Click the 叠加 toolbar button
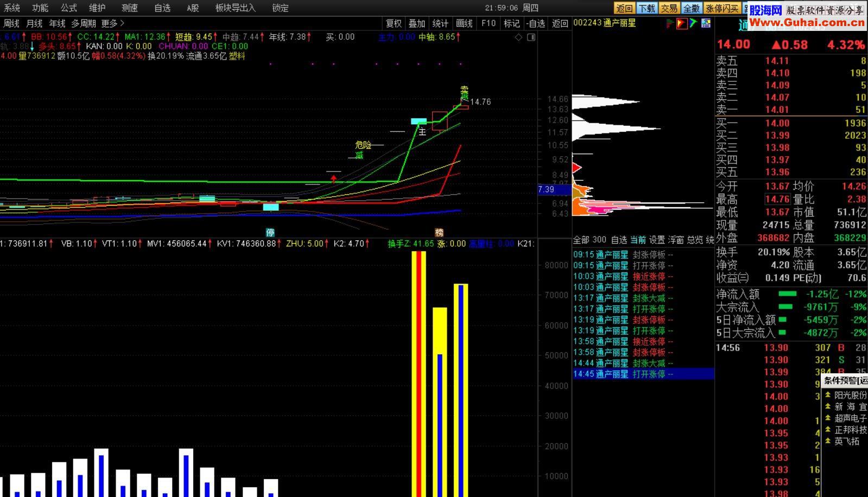The width and height of the screenshot is (868, 497). tap(417, 23)
